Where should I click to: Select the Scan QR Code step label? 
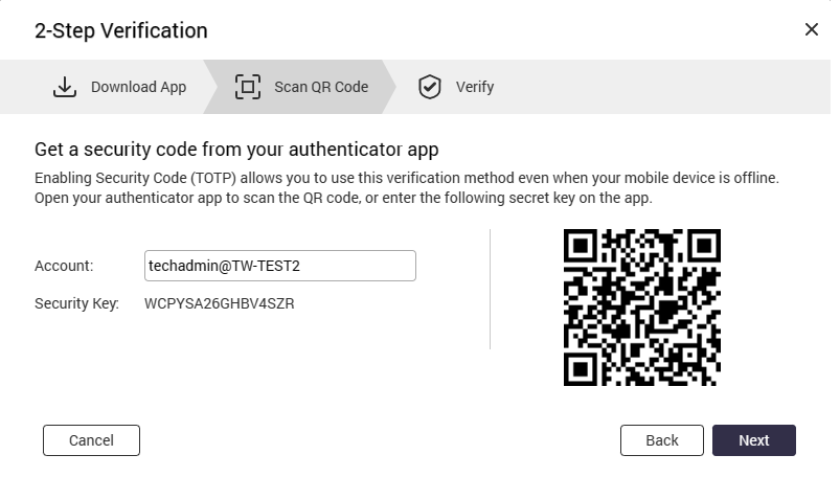click(x=320, y=87)
